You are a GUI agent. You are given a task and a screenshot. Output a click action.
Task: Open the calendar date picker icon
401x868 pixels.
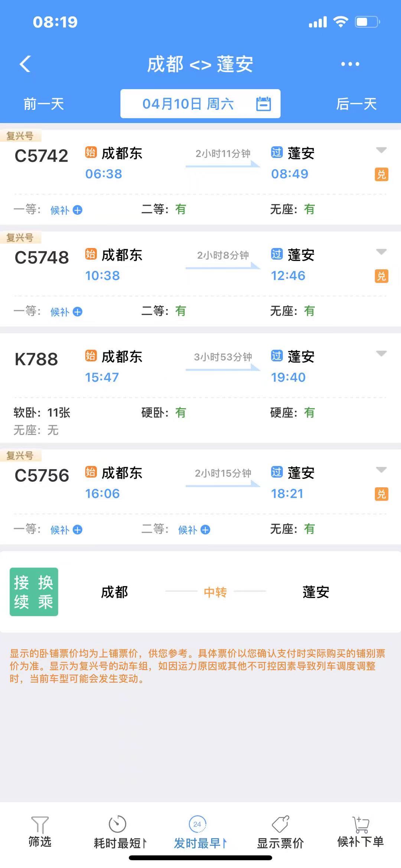pos(264,104)
